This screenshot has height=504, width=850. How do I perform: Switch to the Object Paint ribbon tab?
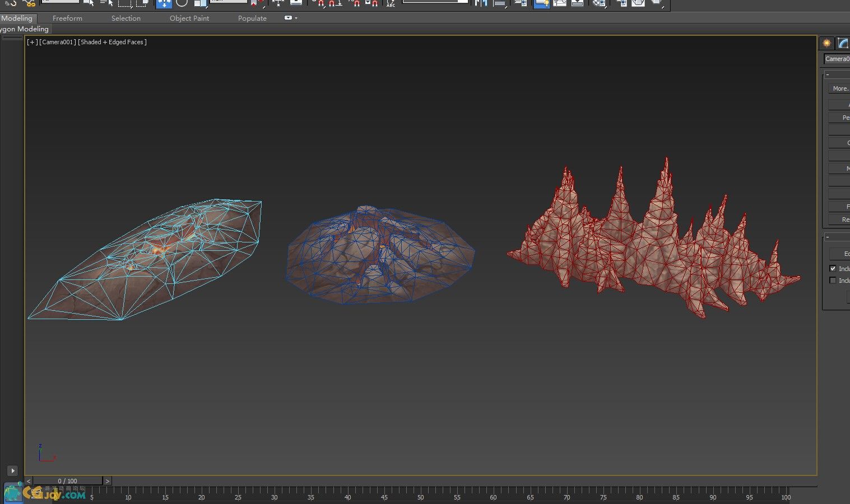click(x=189, y=18)
